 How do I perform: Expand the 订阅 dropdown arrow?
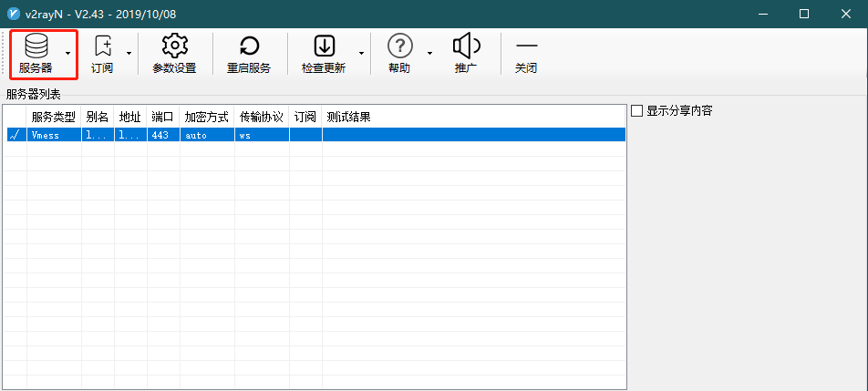(x=129, y=54)
